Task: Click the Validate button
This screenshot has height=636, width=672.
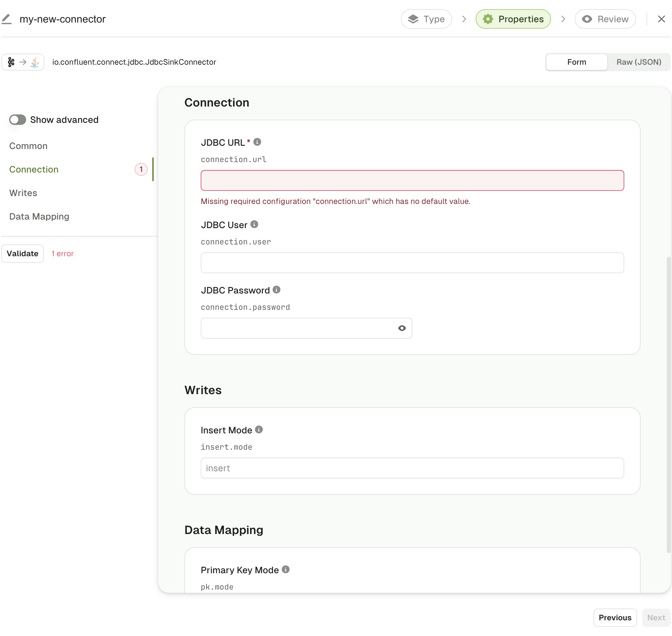Action: pos(22,253)
